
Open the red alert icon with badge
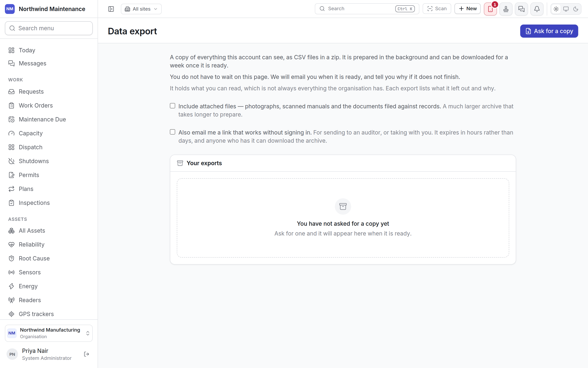point(490,9)
